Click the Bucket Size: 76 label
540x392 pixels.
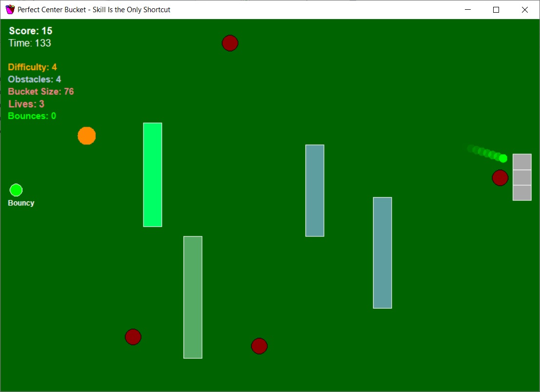(x=41, y=92)
